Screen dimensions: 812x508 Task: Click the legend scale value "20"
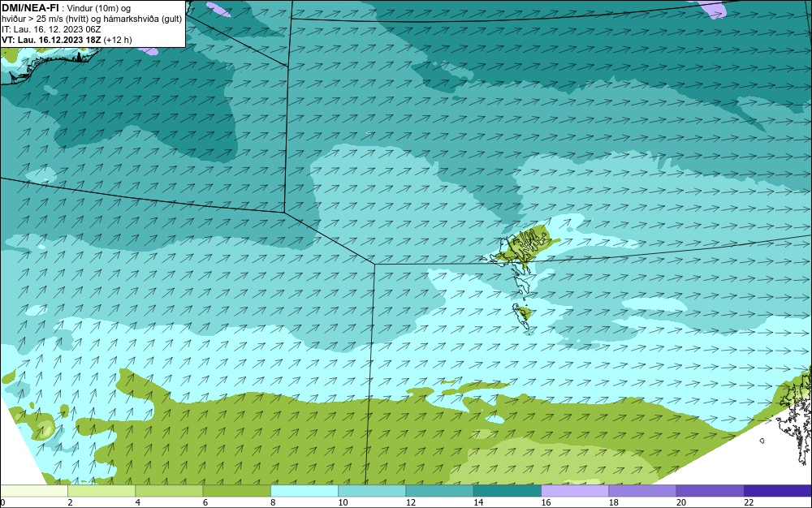click(681, 502)
